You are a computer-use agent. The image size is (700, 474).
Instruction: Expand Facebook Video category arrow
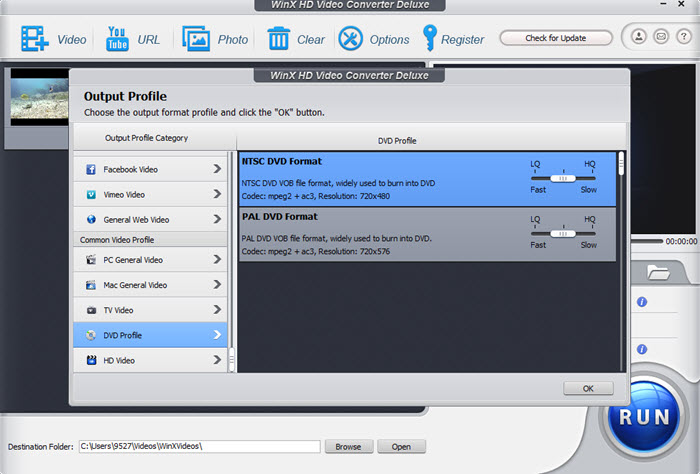(217, 169)
